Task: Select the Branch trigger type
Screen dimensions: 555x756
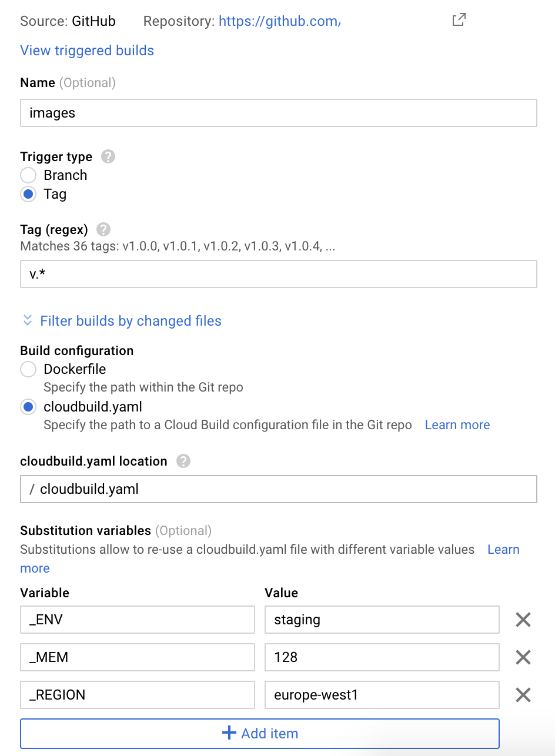Action: tap(28, 175)
